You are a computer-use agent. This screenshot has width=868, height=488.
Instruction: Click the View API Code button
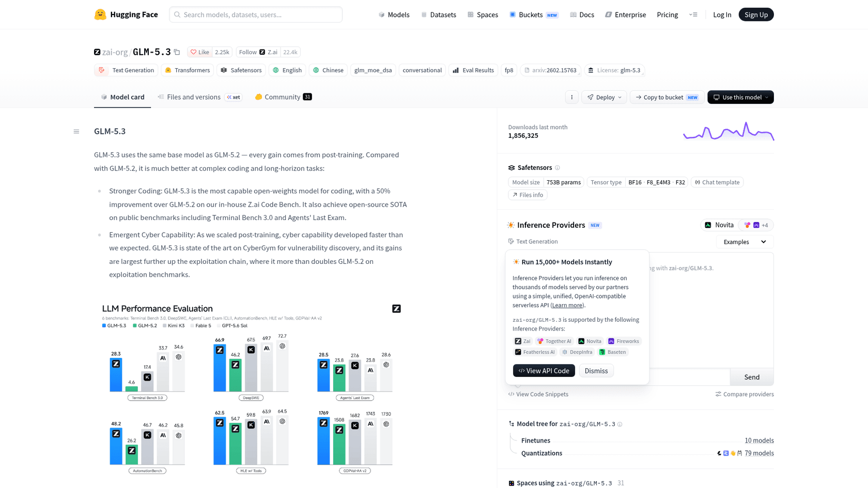click(544, 371)
